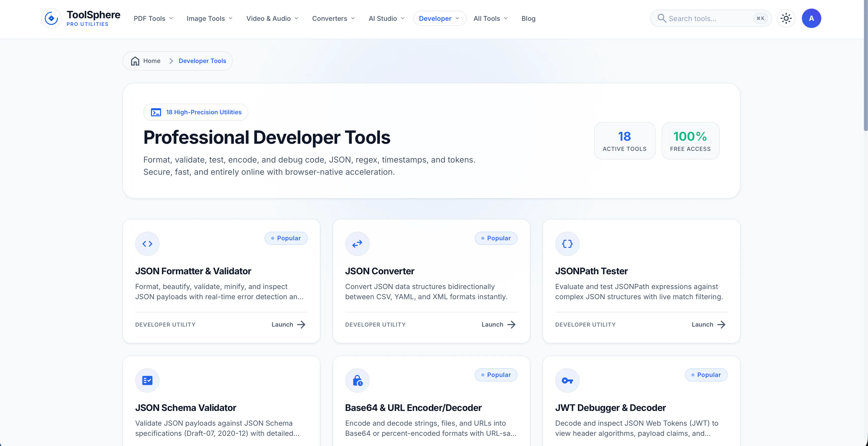Click the JSONPath Tester curly braces icon
Image resolution: width=868 pixels, height=446 pixels.
click(567, 244)
